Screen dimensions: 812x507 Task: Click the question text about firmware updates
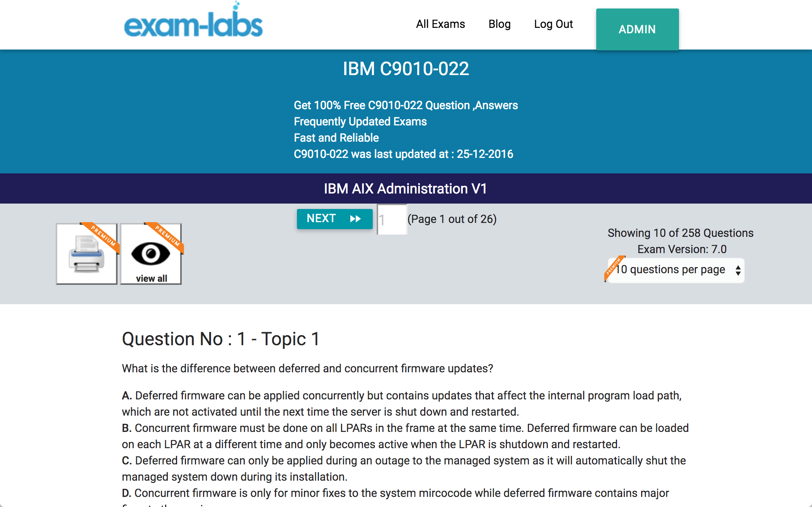click(x=308, y=368)
